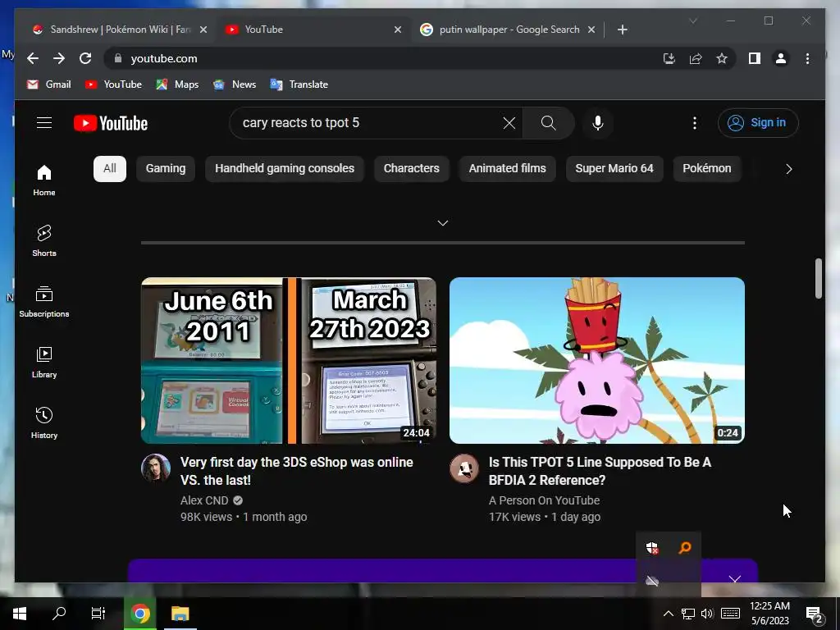Open the YouTube hamburger guide menu
The height and width of the screenshot is (630, 840).
(44, 123)
